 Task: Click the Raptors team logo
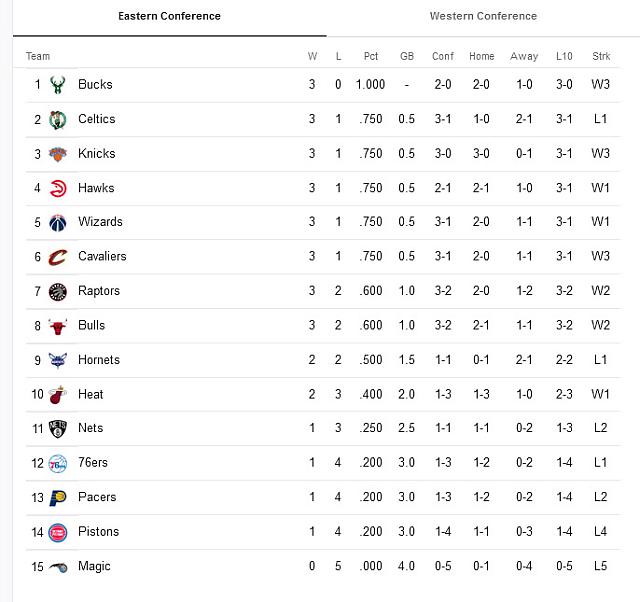57,291
